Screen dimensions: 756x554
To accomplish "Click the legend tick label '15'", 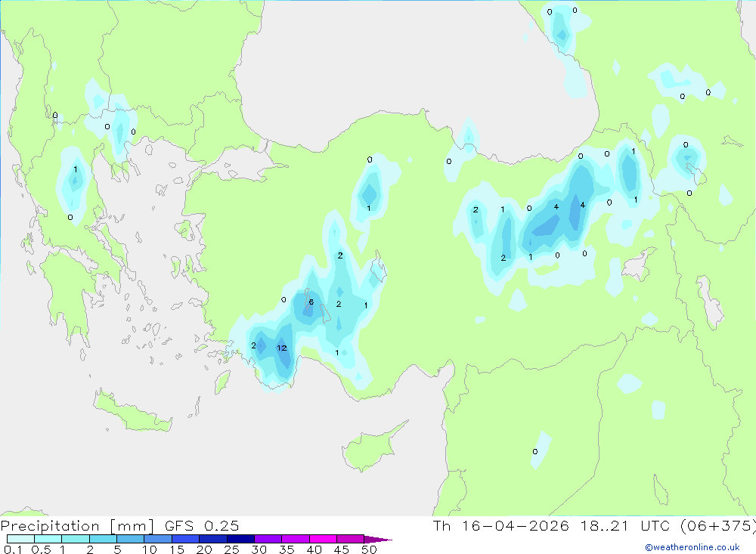I will pyautogui.click(x=177, y=549).
